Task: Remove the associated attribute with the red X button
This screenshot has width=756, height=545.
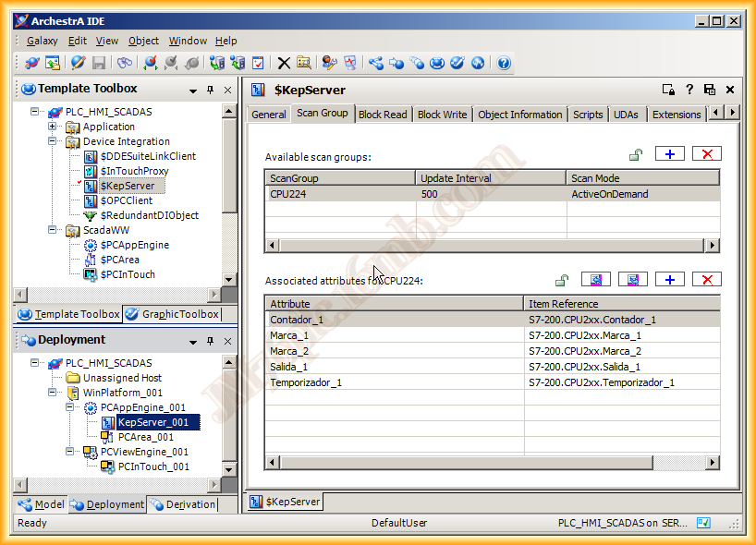Action: coord(707,279)
